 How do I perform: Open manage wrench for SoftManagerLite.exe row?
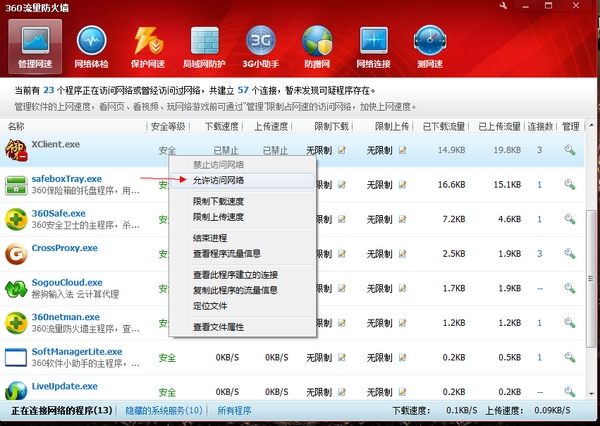[570, 357]
